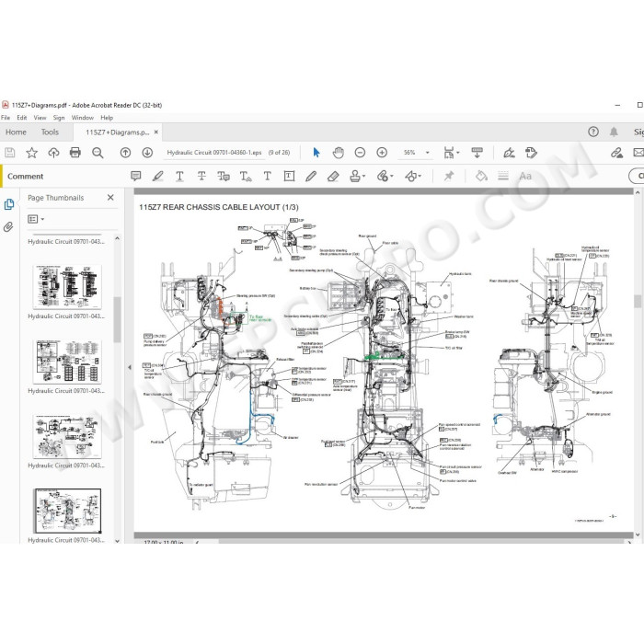Zoom in with the plus button
This screenshot has width=644, height=644.
click(x=382, y=153)
